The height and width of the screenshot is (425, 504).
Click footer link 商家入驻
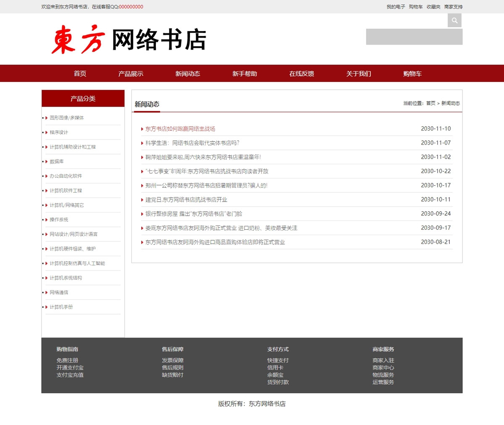click(x=383, y=360)
